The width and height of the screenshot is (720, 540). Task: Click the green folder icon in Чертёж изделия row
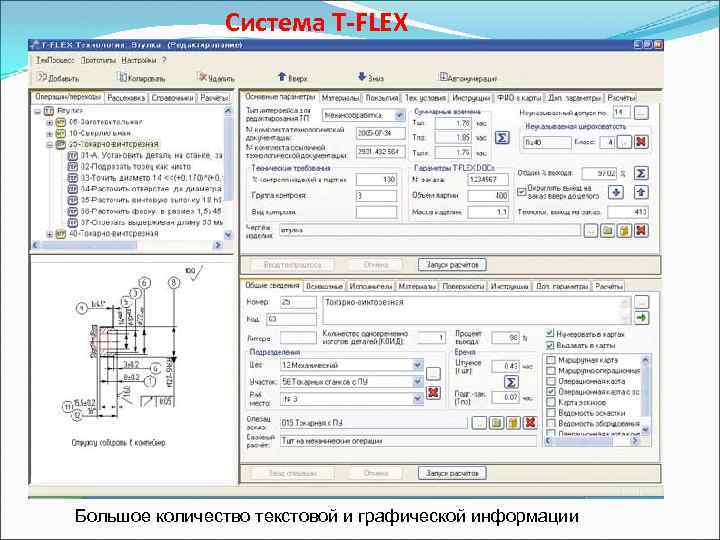coord(608,230)
